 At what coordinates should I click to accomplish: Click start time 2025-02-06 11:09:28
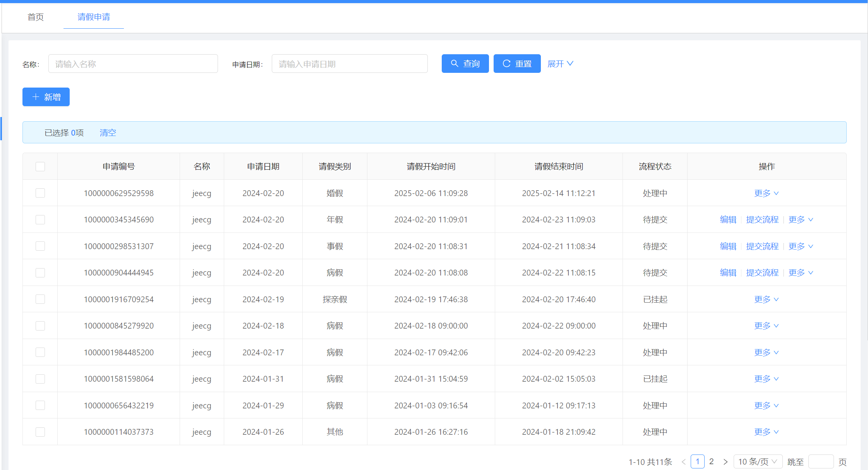tap(431, 193)
